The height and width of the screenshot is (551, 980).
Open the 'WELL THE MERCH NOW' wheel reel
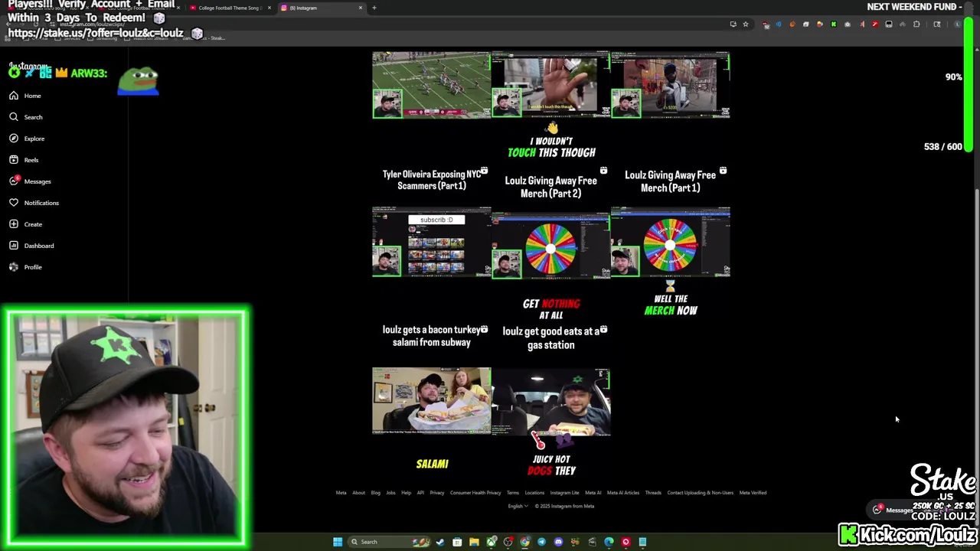(671, 242)
